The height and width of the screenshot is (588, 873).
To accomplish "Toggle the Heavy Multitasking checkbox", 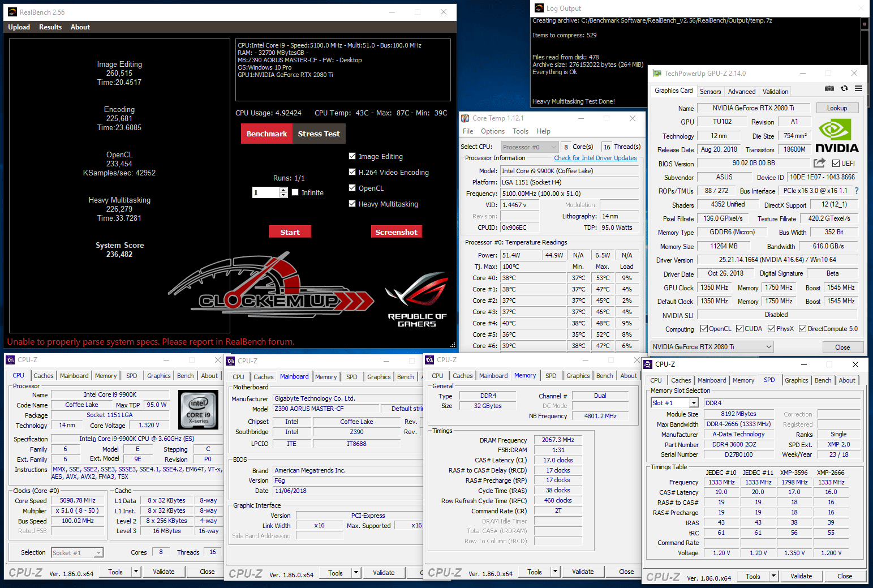I will [x=352, y=204].
